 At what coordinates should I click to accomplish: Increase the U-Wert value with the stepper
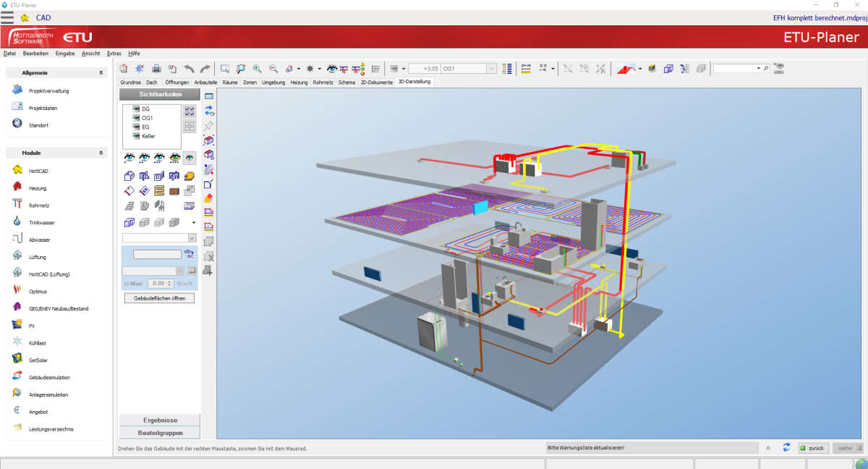(x=171, y=282)
